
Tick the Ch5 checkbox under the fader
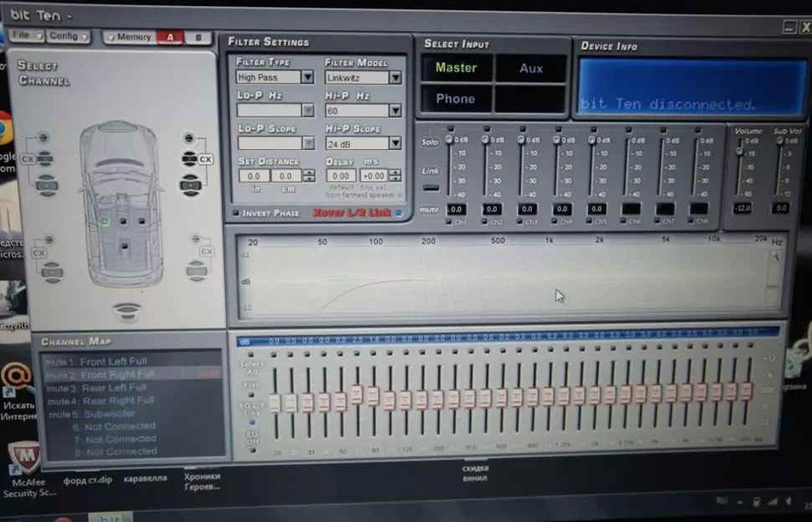[588, 221]
